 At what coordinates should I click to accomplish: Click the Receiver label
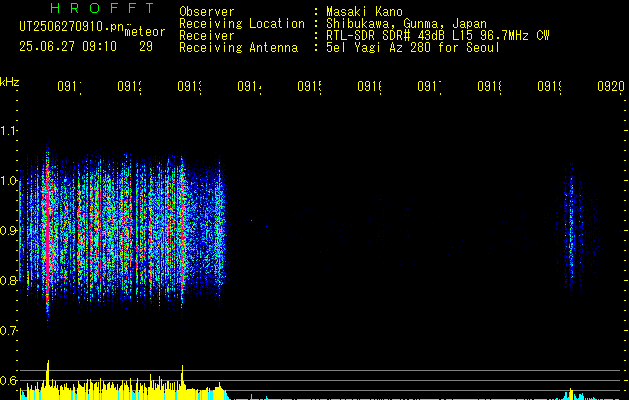[x=207, y=36]
